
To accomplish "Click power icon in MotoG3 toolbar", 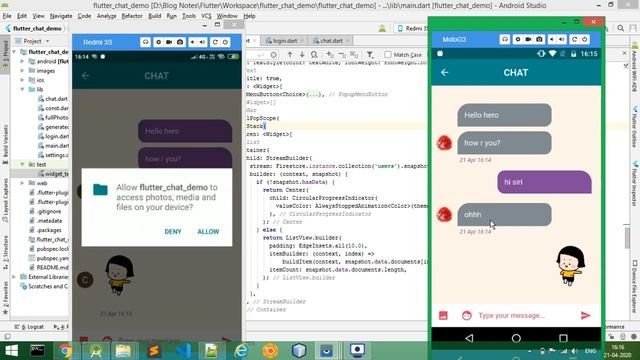I will click(x=584, y=39).
